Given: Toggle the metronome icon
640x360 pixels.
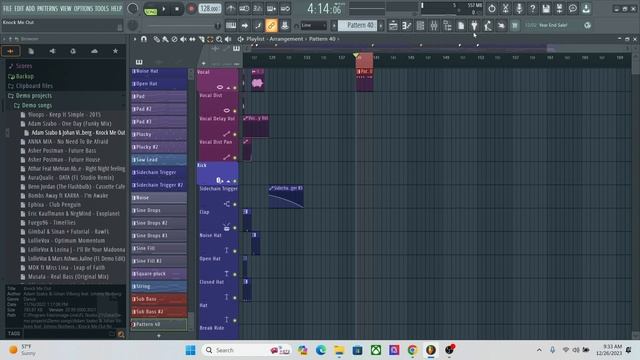Looking at the screenshot, I should click(231, 9).
